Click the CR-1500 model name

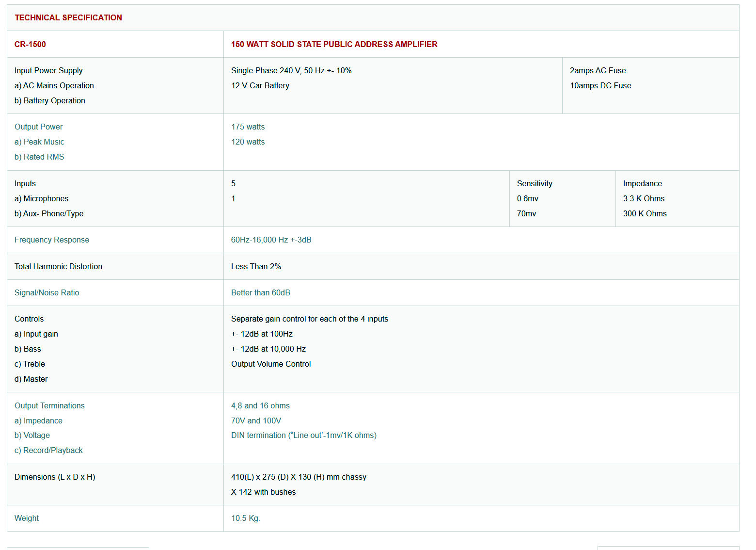[x=30, y=44]
